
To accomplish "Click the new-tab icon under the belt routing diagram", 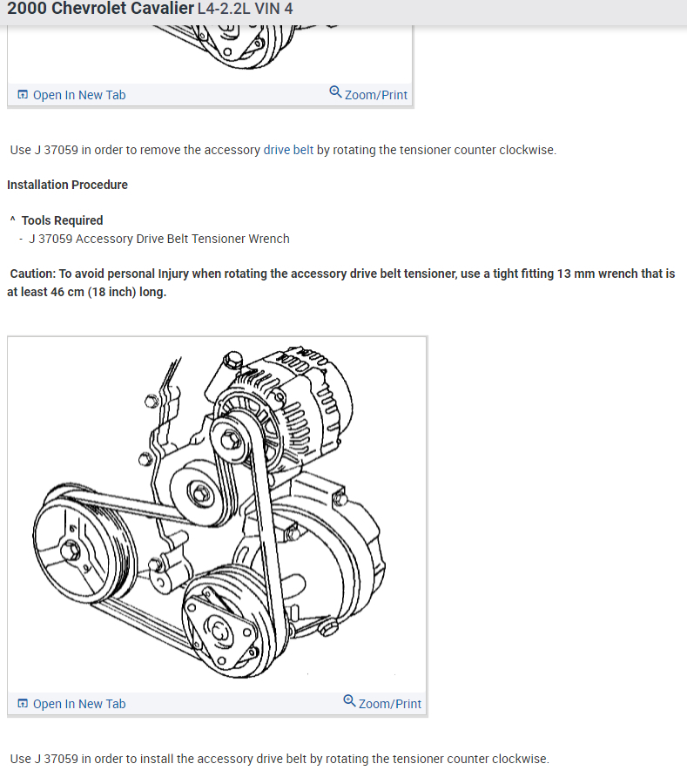I will point(23,704).
